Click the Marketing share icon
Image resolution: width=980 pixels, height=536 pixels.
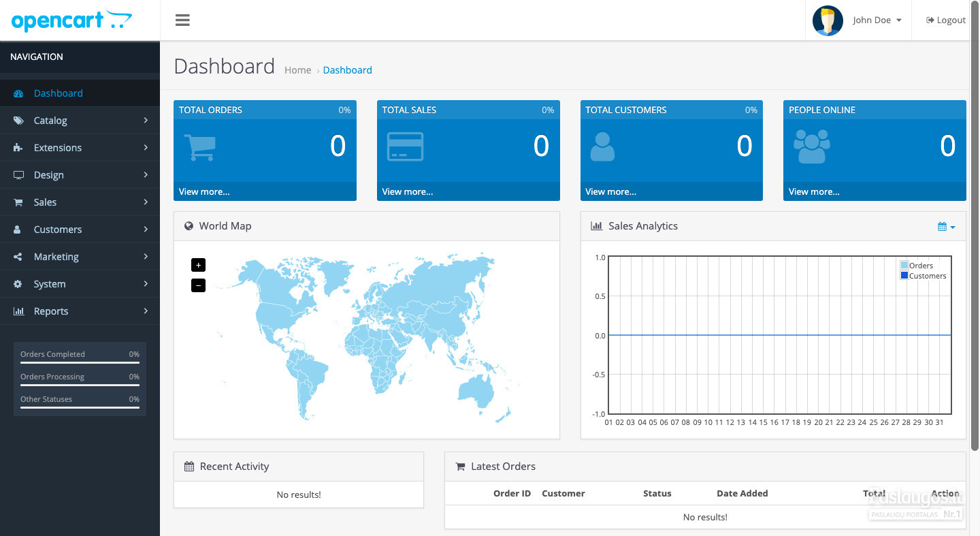pos(18,257)
